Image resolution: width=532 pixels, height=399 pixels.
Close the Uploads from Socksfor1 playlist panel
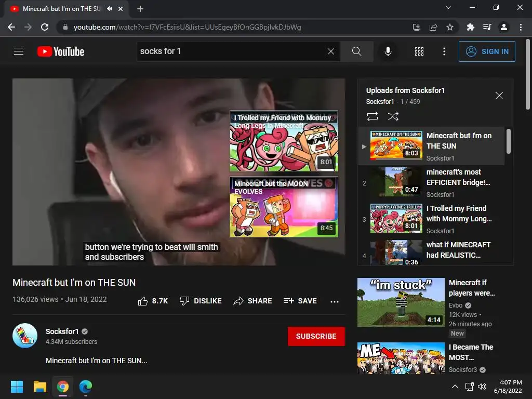(x=499, y=96)
